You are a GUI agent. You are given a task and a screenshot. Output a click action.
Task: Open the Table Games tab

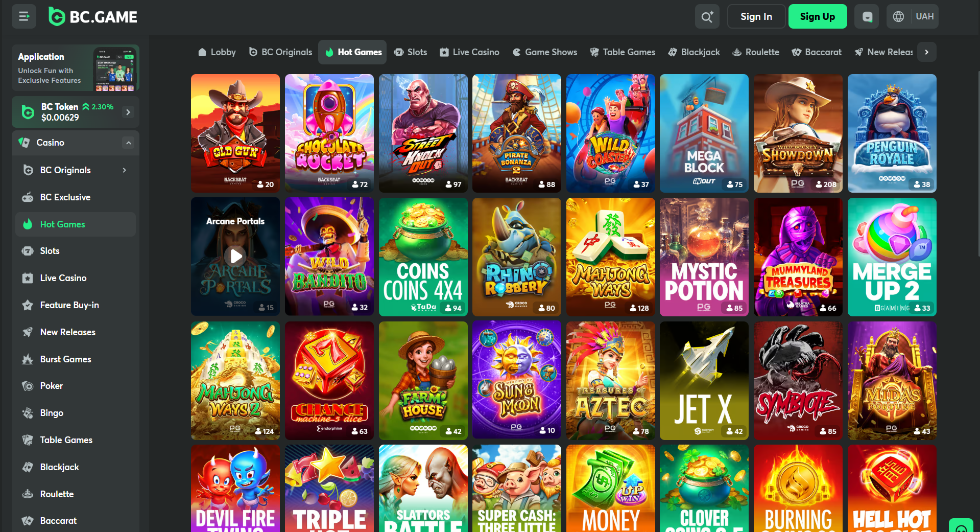coord(623,52)
